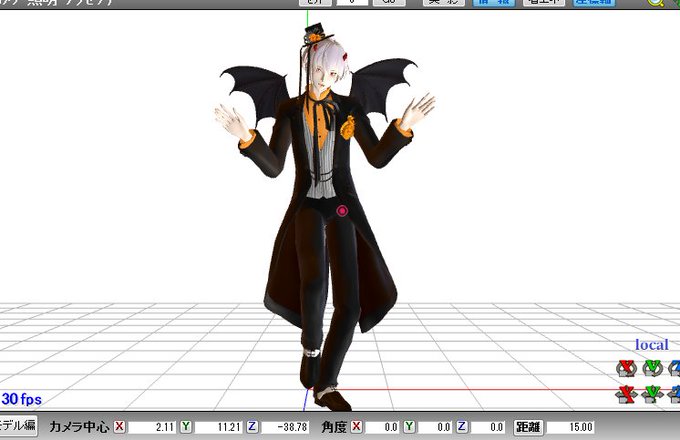The height and width of the screenshot is (440, 680).
Task: Click the camera center X button
Action: tap(119, 427)
